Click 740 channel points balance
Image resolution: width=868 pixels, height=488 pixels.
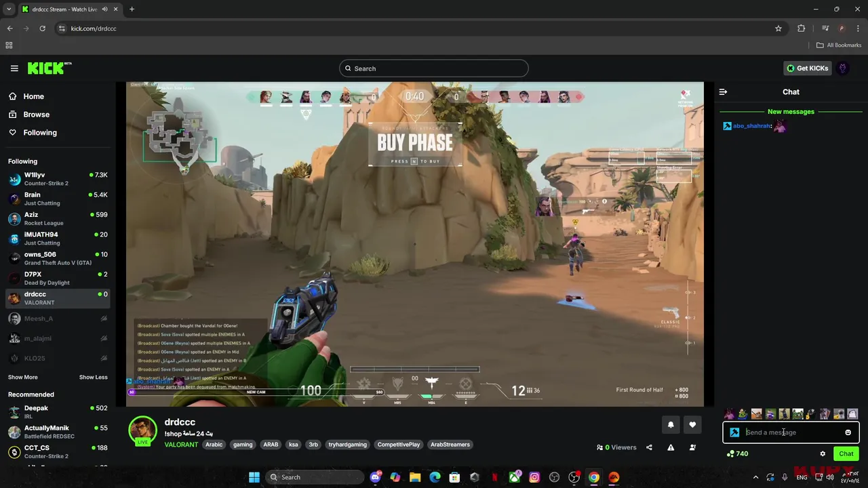tap(737, 454)
